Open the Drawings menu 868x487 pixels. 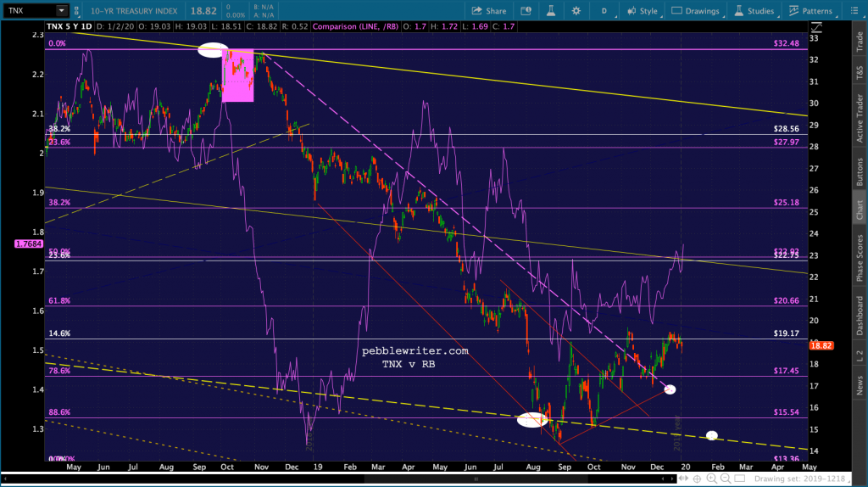coord(697,11)
